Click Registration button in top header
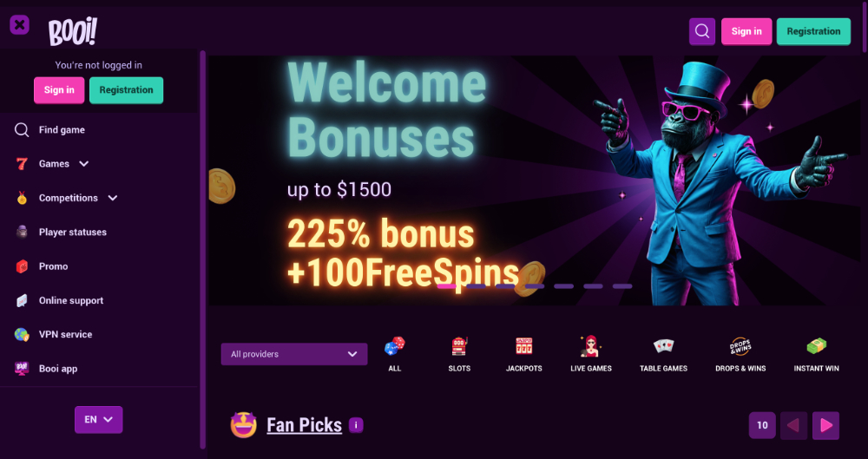 tap(813, 31)
